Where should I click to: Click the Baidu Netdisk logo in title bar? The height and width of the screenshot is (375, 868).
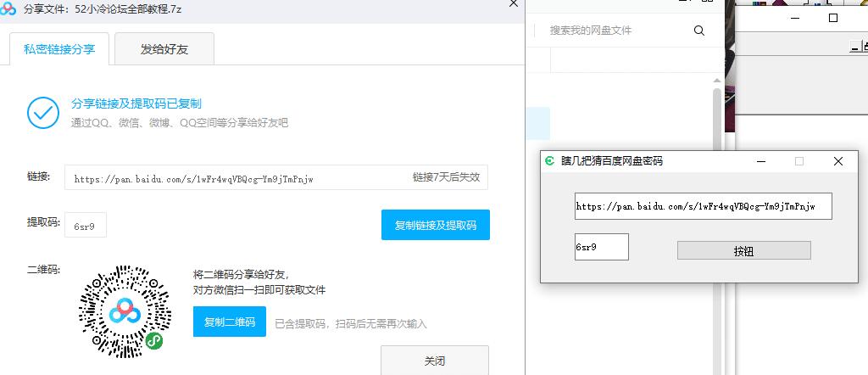point(8,9)
